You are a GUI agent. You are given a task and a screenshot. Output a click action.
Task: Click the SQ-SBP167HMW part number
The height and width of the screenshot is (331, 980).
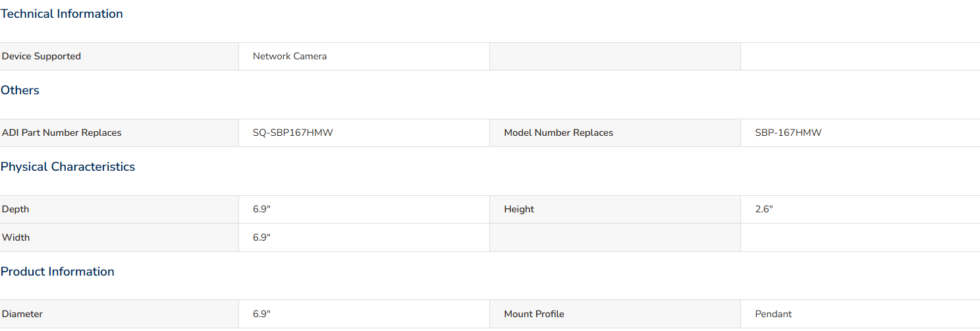pyautogui.click(x=293, y=133)
